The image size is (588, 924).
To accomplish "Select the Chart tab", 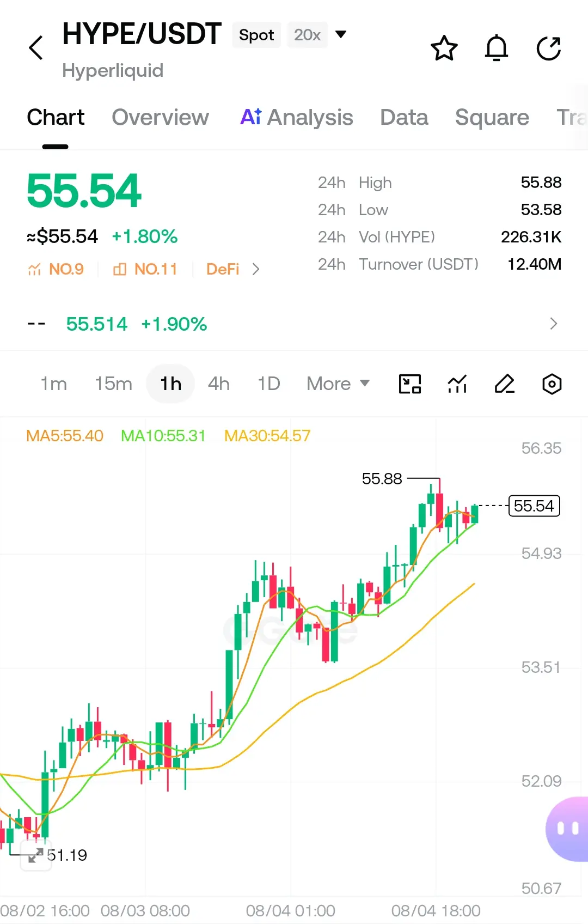I will [56, 117].
